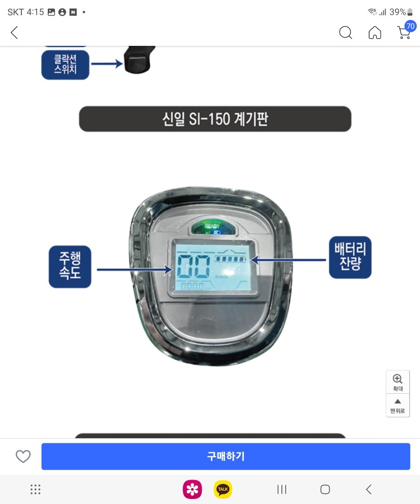Launch the pink flower gallery app
The image size is (420, 504).
192,489
